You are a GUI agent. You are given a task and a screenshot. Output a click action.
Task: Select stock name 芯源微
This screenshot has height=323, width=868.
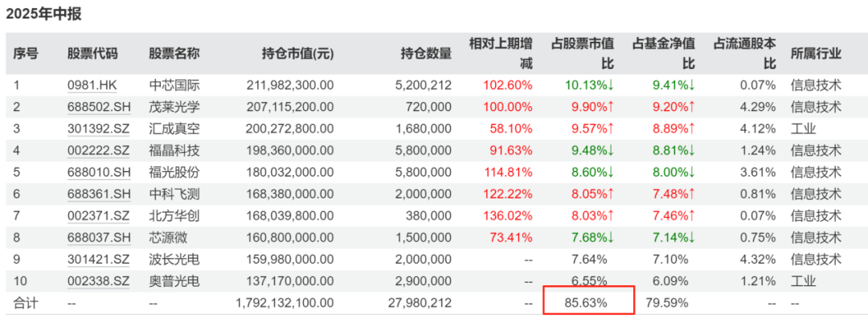click(168, 238)
